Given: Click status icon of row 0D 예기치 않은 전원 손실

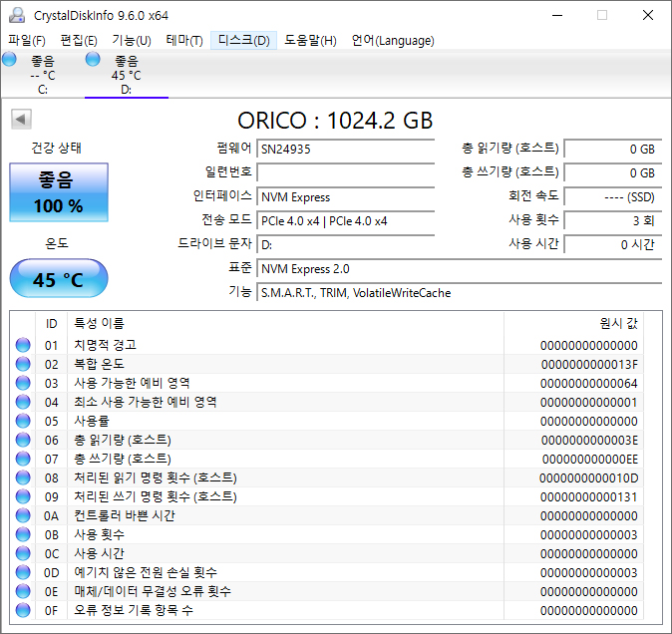Looking at the screenshot, I should point(23,572).
